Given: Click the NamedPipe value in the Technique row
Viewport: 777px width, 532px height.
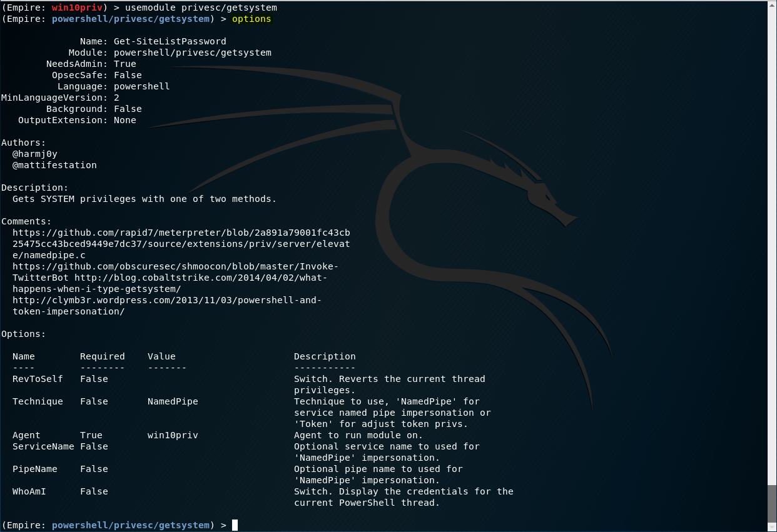Looking at the screenshot, I should pos(173,401).
